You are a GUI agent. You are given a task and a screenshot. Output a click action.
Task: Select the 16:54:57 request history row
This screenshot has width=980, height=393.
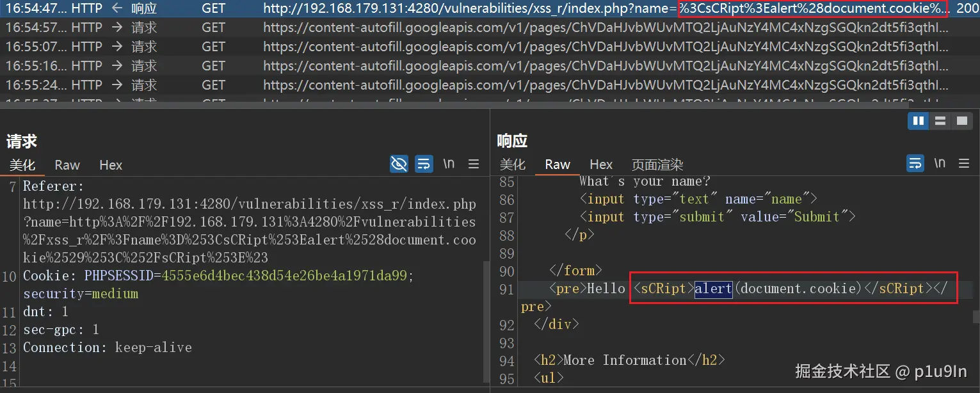[490, 28]
